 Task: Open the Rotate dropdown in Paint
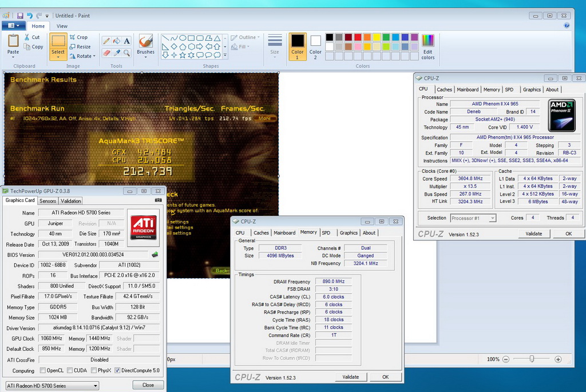[82, 56]
